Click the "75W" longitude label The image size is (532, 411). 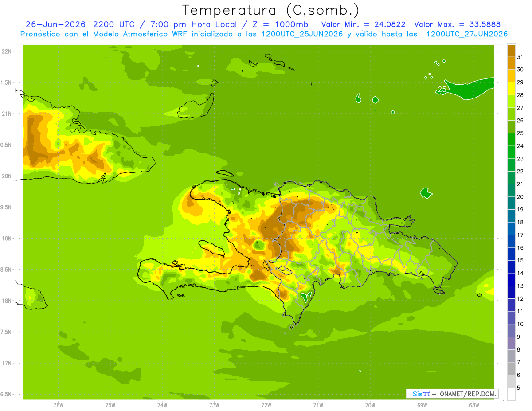110,405
